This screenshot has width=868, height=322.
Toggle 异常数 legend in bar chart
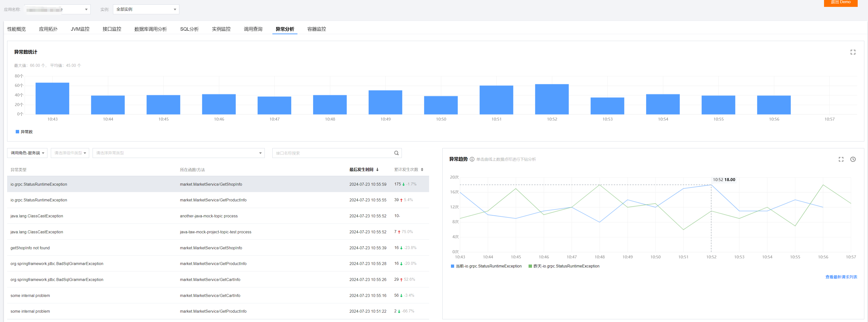coord(24,132)
